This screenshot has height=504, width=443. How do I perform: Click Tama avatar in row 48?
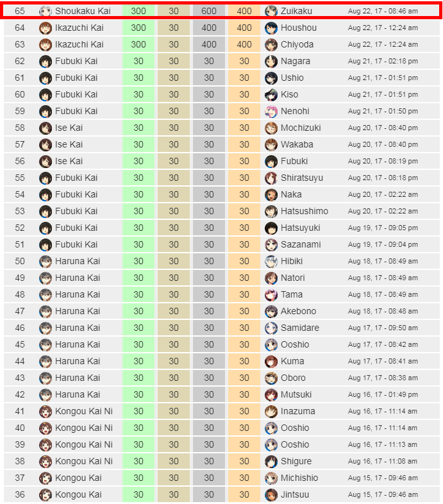pos(271,295)
